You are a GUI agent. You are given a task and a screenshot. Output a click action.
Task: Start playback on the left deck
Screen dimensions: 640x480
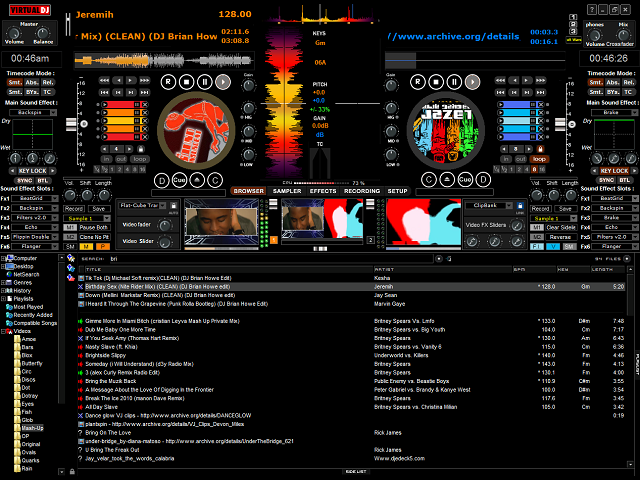point(223,82)
